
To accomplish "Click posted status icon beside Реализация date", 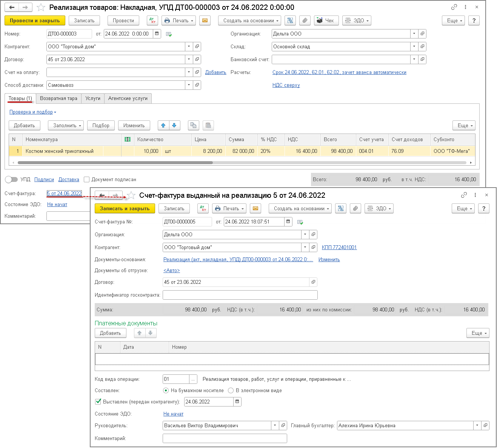I will (x=169, y=34).
